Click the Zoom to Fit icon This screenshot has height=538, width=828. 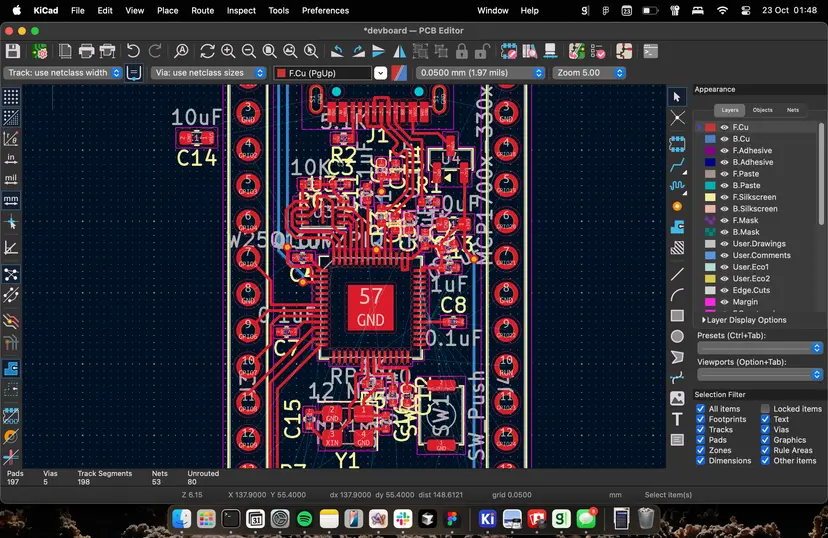pos(270,51)
